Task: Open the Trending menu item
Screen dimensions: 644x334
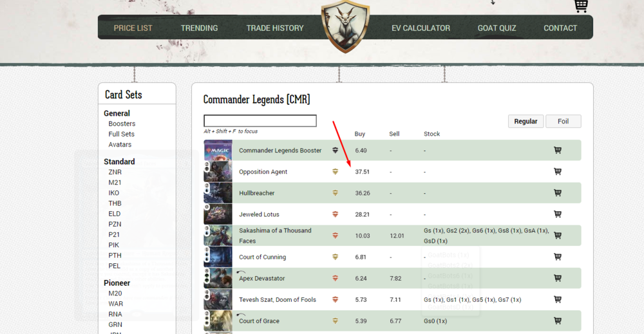Action: pyautogui.click(x=199, y=28)
